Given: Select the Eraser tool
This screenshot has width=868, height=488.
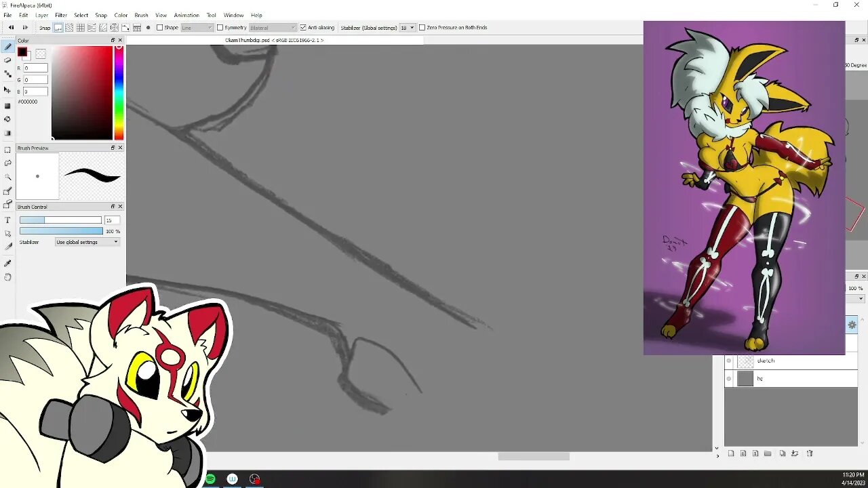Looking at the screenshot, I should tap(7, 60).
